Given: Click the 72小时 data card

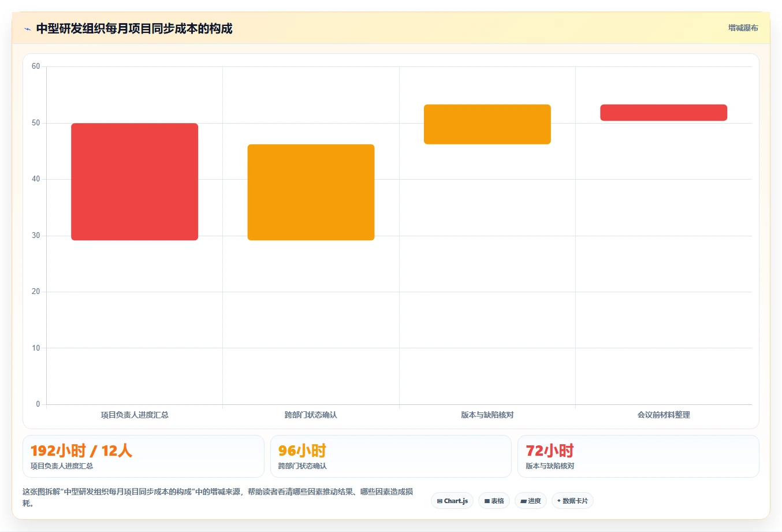Looking at the screenshot, I should coord(638,456).
